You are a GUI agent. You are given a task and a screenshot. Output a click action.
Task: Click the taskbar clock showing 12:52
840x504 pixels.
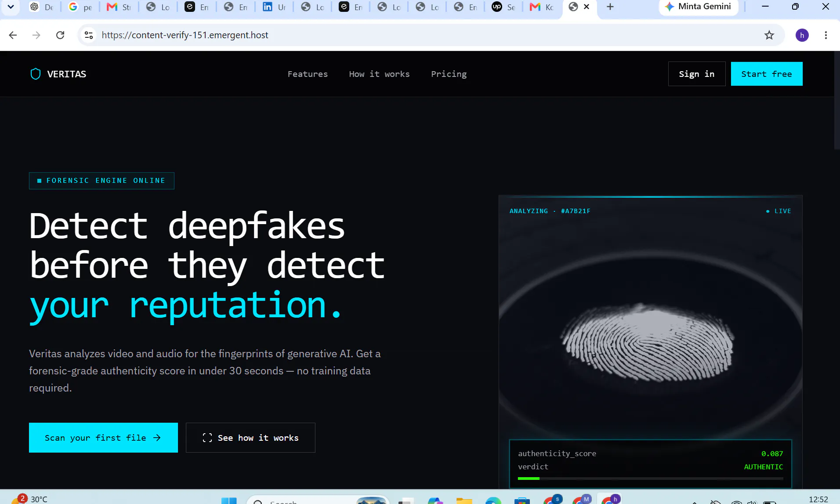click(818, 499)
